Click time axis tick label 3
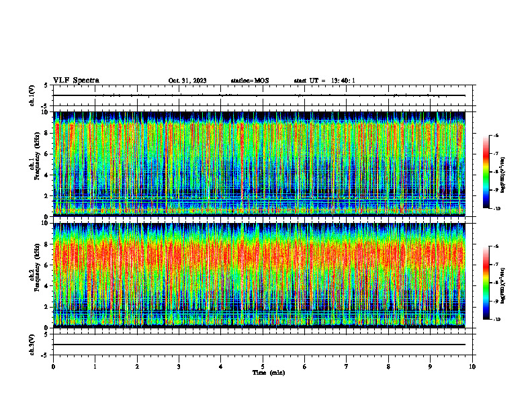This screenshot has height=411, width=532. (x=179, y=367)
